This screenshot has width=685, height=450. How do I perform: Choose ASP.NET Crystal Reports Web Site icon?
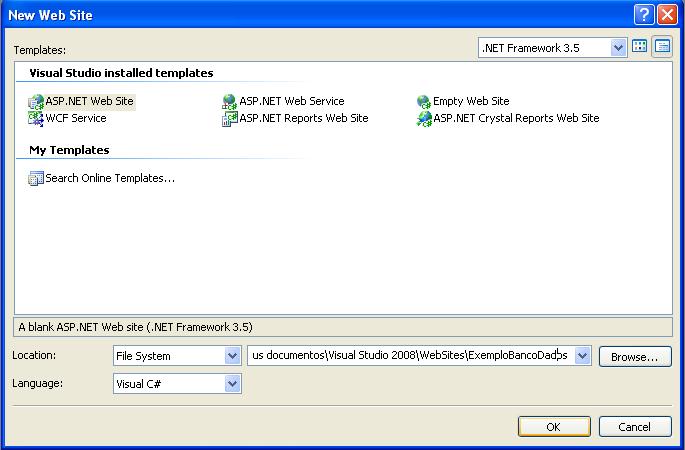click(424, 118)
